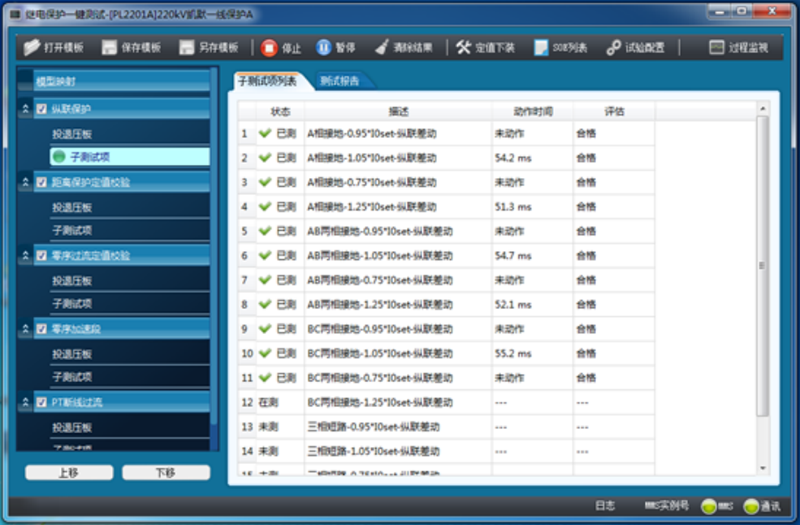Click the 另存模板 (save template as) icon
The image size is (800, 525).
186,47
